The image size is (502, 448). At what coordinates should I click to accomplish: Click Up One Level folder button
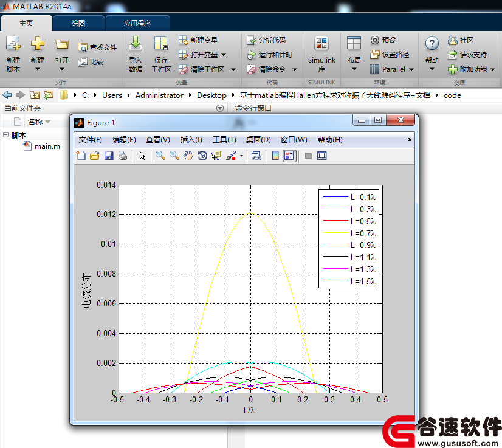[x=35, y=95]
